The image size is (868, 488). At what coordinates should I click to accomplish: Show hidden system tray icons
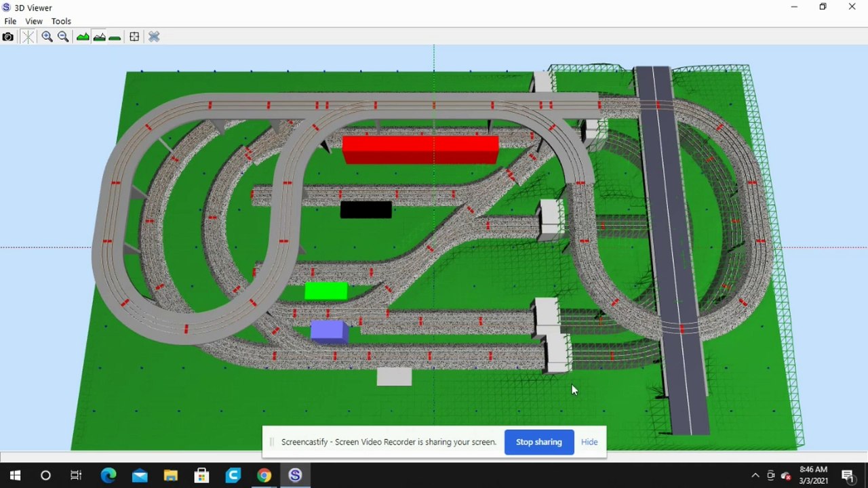pyautogui.click(x=755, y=476)
